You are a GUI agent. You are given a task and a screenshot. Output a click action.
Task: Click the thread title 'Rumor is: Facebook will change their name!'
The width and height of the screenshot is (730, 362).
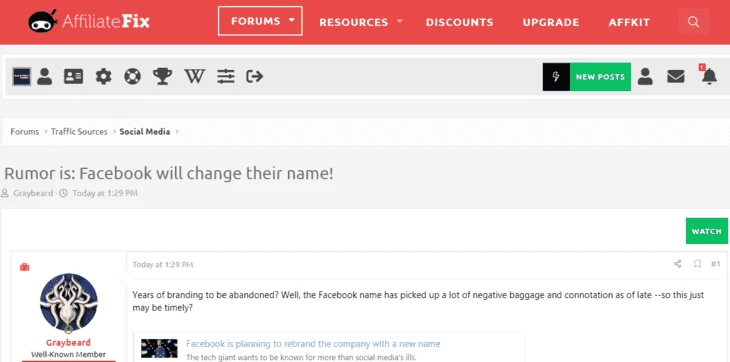169,173
